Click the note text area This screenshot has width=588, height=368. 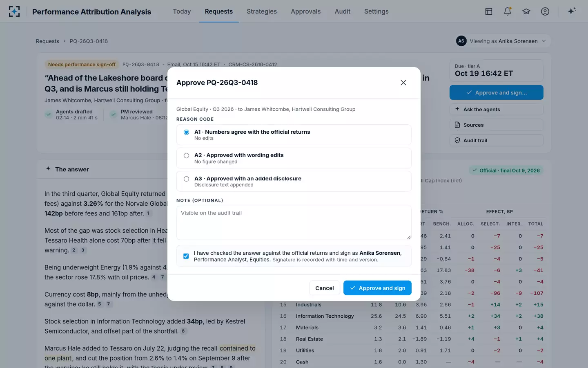294,223
